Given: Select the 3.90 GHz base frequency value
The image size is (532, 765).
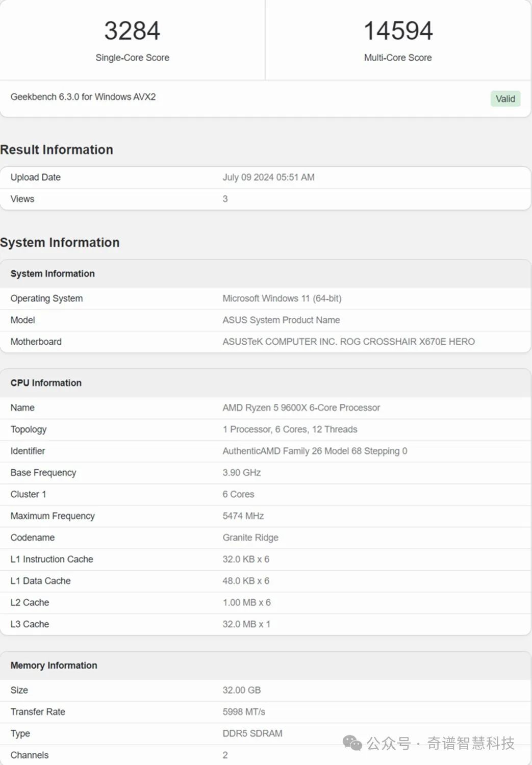Looking at the screenshot, I should [x=242, y=473].
